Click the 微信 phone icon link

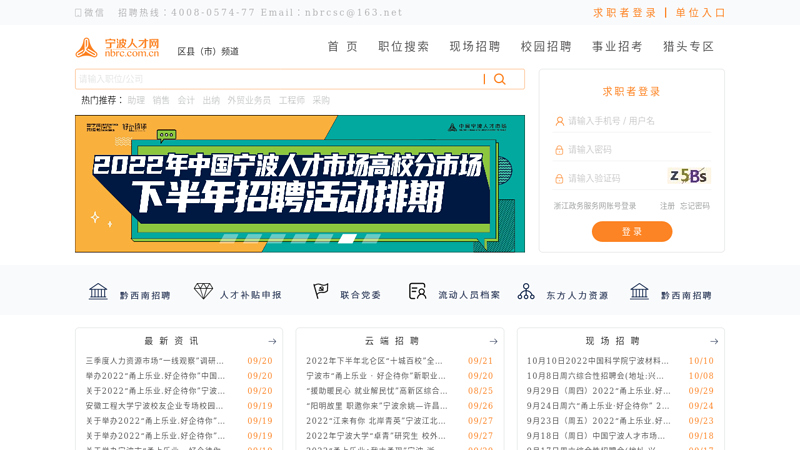89,13
